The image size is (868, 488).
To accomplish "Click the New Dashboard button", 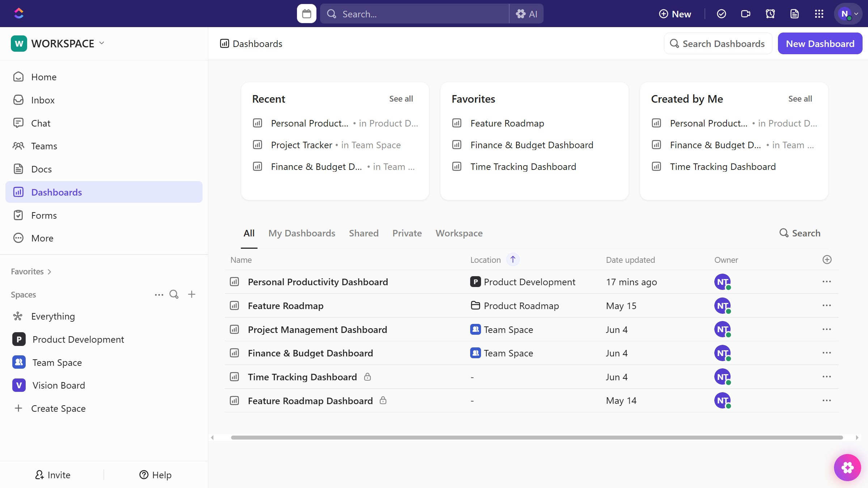I will [820, 43].
